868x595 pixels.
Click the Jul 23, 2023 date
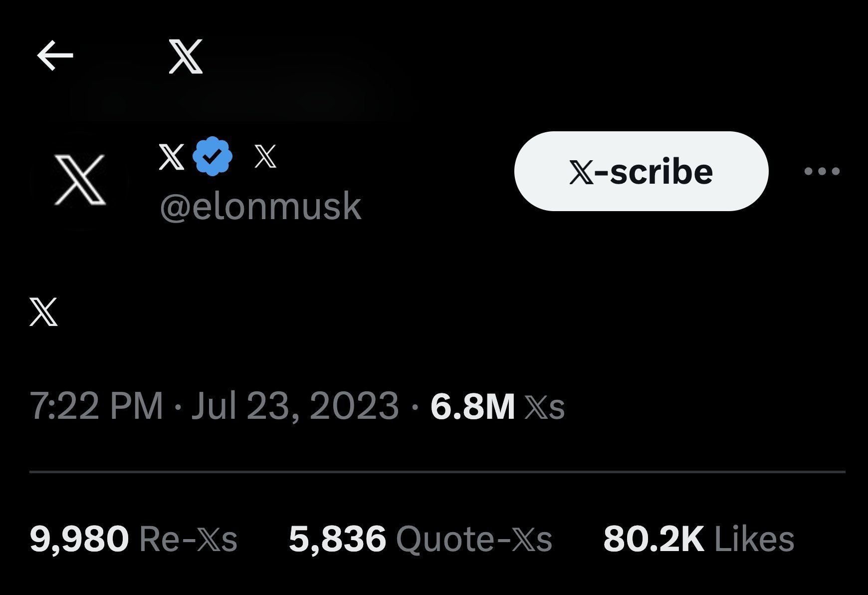[x=295, y=406]
